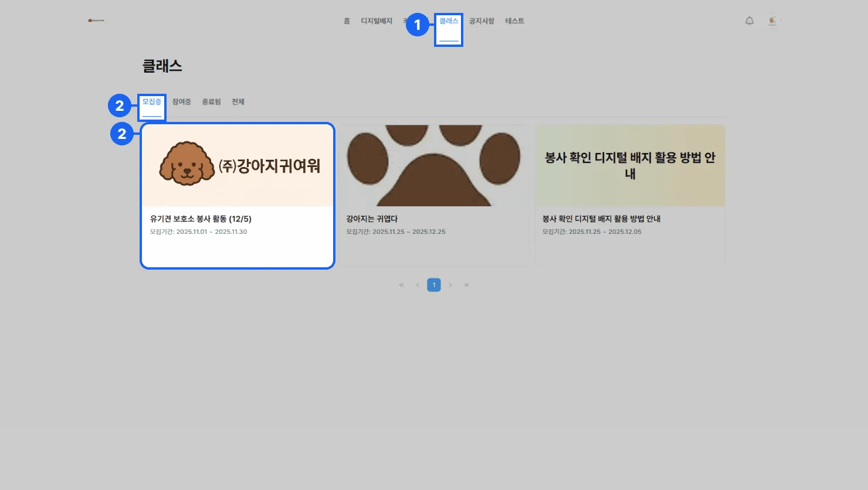Click the paw print thumbnail of 강아지는 귀엽다
Image resolution: width=868 pixels, height=490 pixels.
point(434,165)
